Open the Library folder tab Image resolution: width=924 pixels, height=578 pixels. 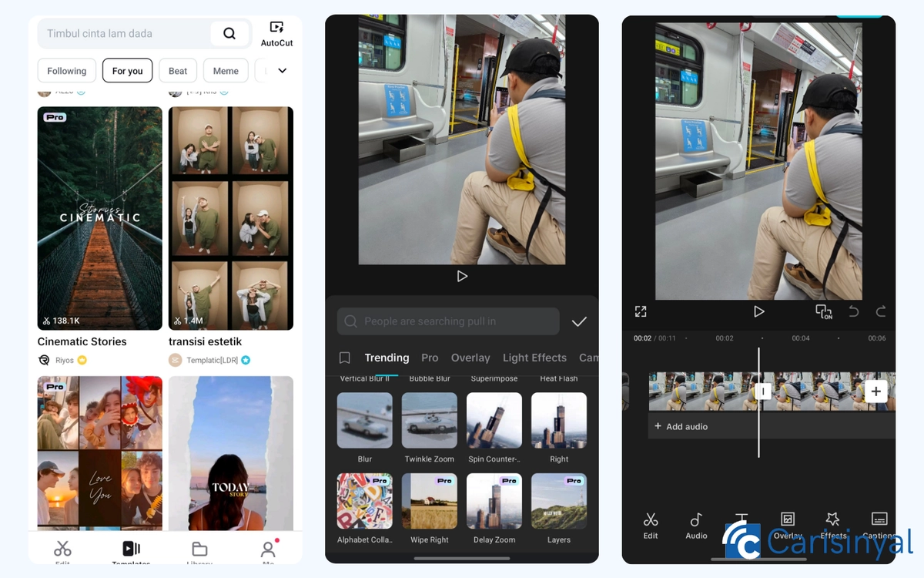click(x=199, y=552)
